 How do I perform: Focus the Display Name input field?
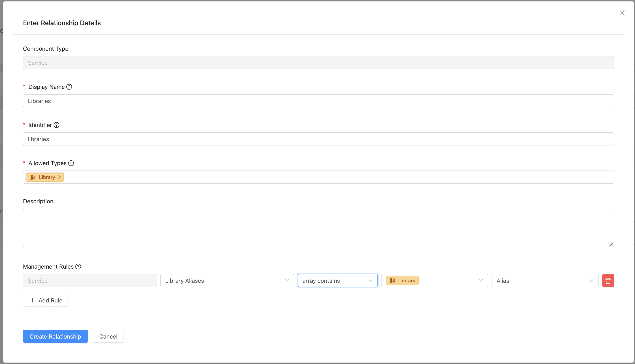coord(318,101)
